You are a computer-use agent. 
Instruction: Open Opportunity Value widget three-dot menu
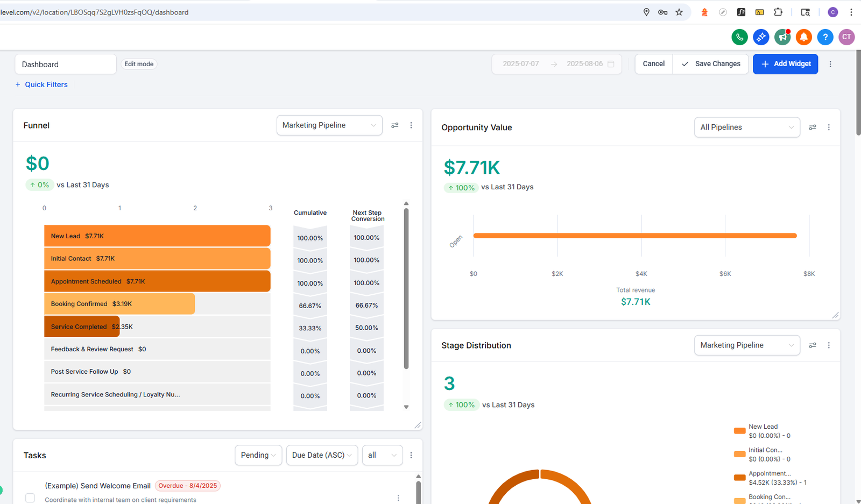[x=829, y=127]
